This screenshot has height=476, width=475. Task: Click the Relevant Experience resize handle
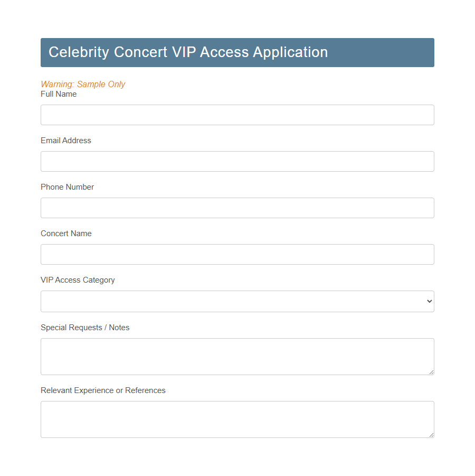click(x=432, y=435)
